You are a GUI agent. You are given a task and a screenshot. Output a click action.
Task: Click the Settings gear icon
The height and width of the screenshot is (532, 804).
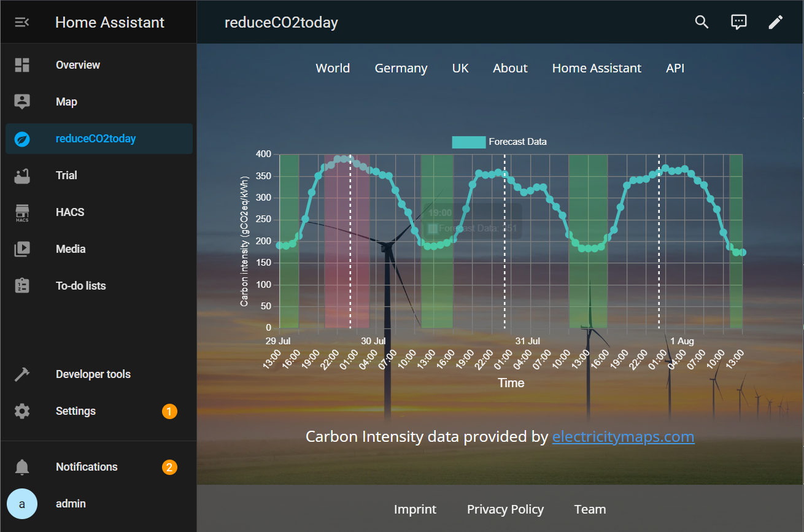point(22,411)
